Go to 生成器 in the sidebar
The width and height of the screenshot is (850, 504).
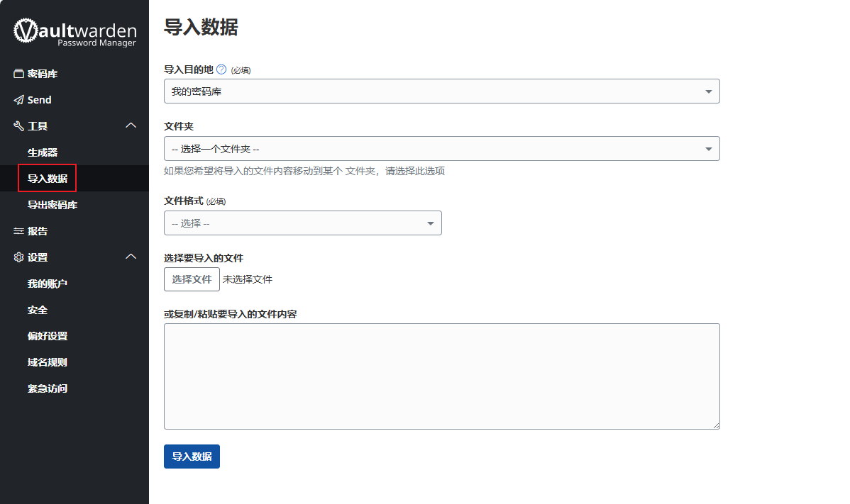tap(43, 152)
